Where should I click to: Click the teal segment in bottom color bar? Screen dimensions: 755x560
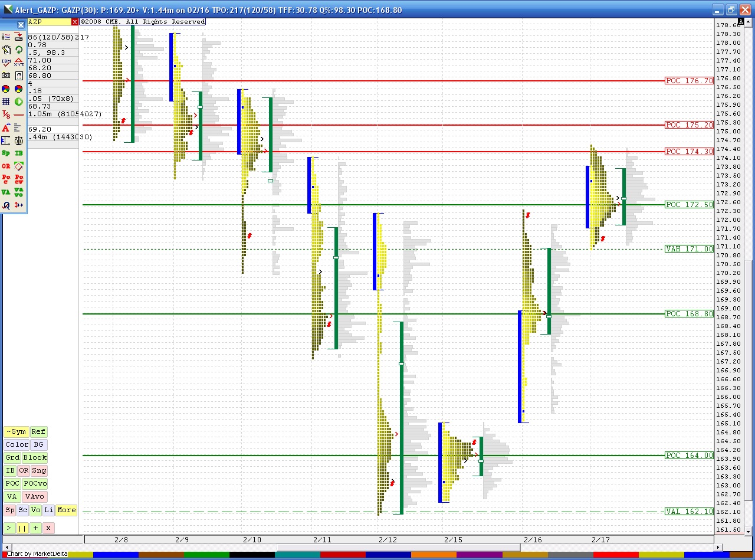(297, 555)
